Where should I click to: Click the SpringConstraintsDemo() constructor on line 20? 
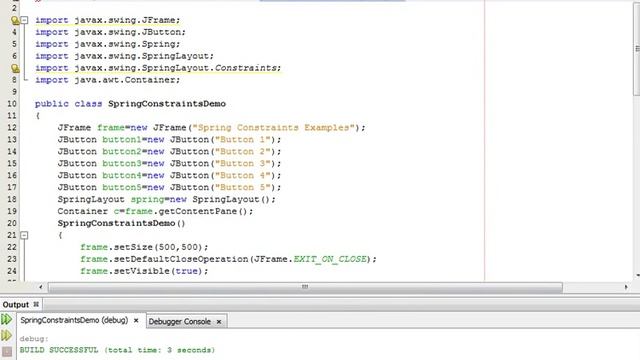tap(121, 223)
